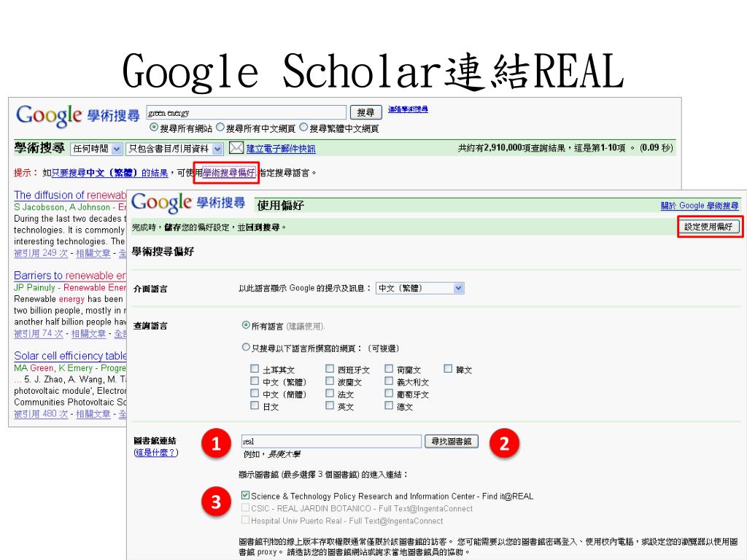Click 建立電子郵件快訊 link
747x560 pixels.
(x=281, y=149)
